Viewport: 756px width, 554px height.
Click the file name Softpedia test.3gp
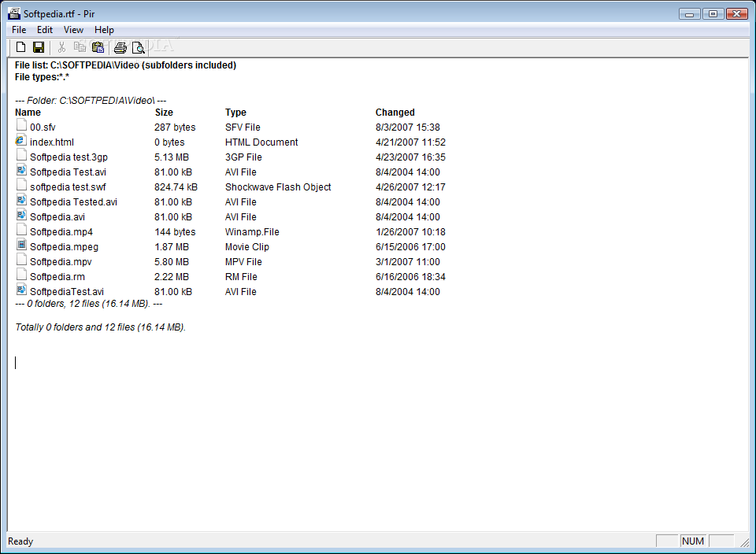pyautogui.click(x=69, y=157)
